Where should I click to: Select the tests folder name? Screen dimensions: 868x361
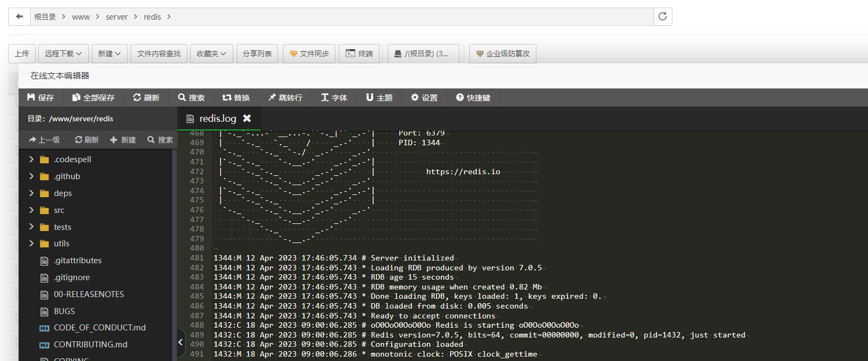point(62,227)
